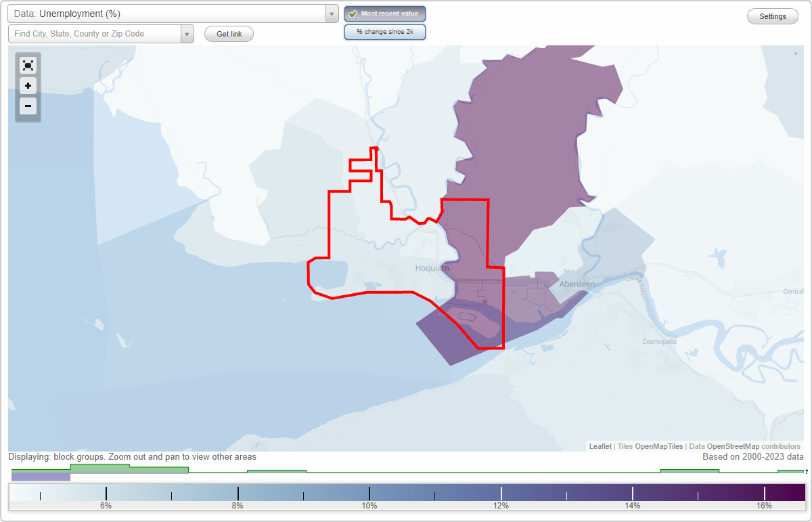This screenshot has height=522, width=812.
Task: Click the Hoquiam label on map
Action: [432, 268]
